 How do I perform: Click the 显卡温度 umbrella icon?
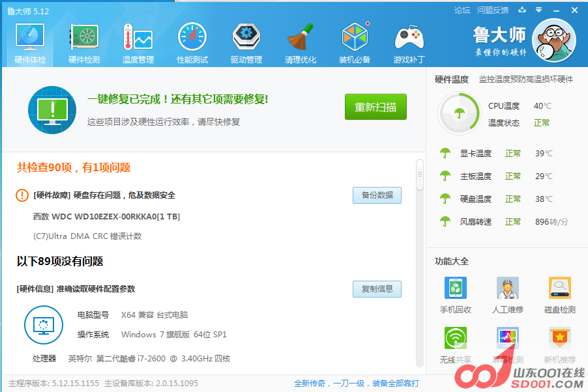(445, 153)
